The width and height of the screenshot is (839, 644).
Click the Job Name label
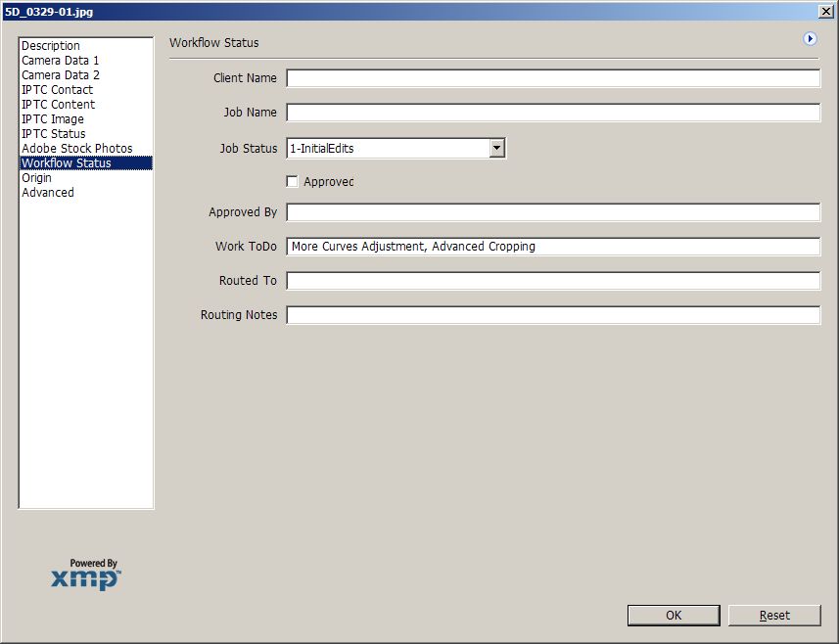[x=250, y=113]
